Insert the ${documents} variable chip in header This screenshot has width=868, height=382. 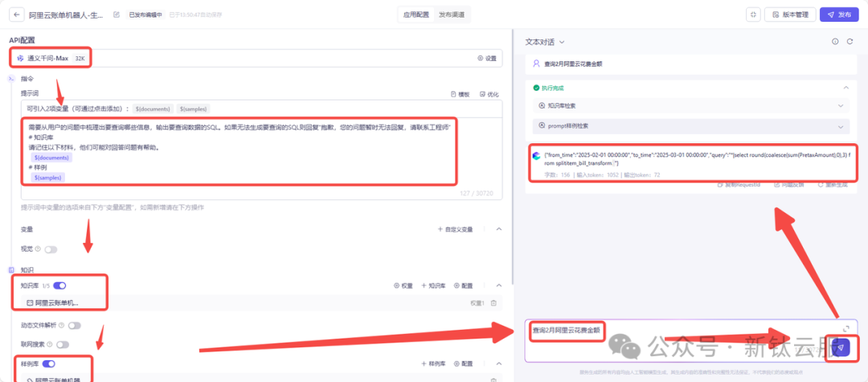point(153,109)
